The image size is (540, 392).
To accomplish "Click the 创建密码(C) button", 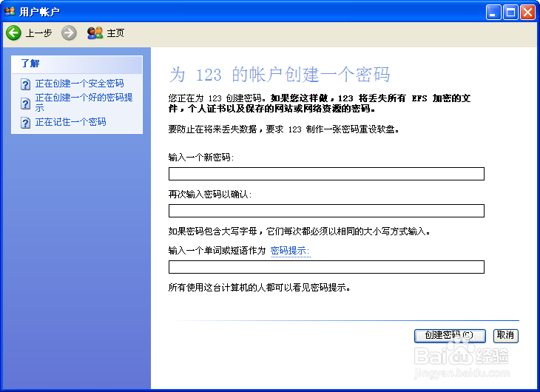I will (450, 336).
